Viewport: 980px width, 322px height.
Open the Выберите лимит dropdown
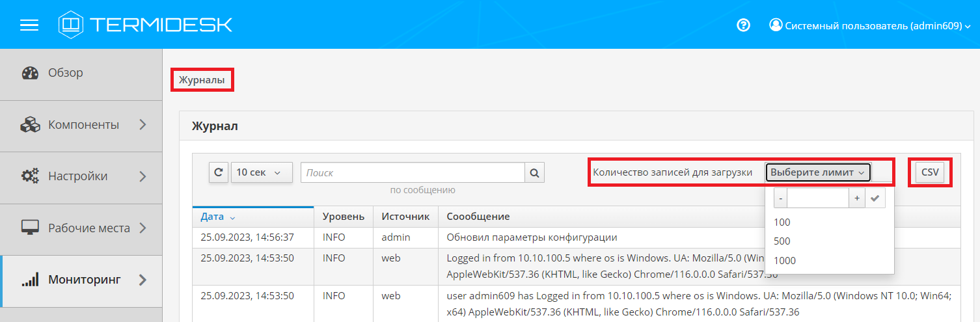pyautogui.click(x=818, y=172)
